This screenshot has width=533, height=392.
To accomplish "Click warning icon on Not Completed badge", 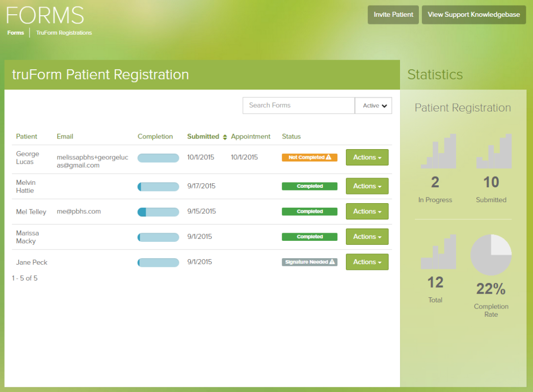I will tap(329, 157).
